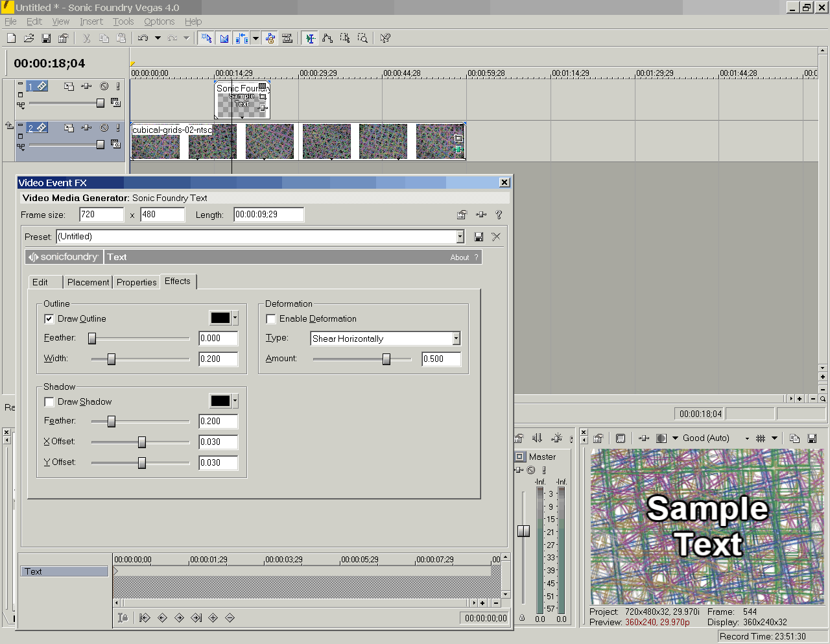The image size is (830, 644).
Task: Open the outline color swatch picker
Action: (224, 318)
